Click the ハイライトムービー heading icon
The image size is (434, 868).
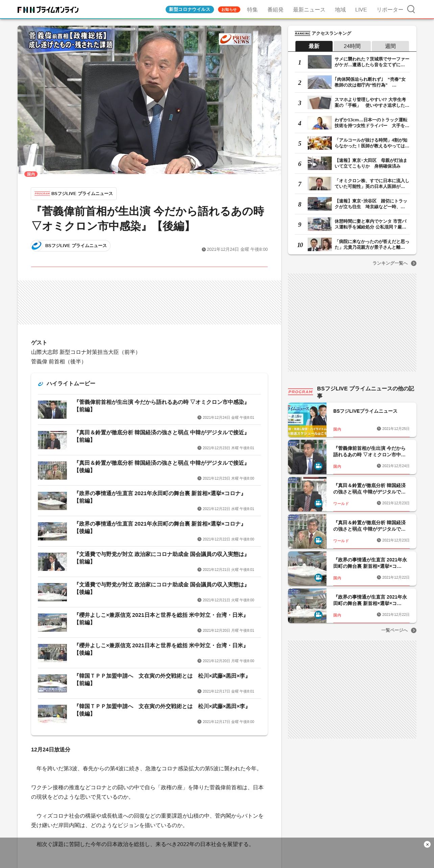(41, 384)
